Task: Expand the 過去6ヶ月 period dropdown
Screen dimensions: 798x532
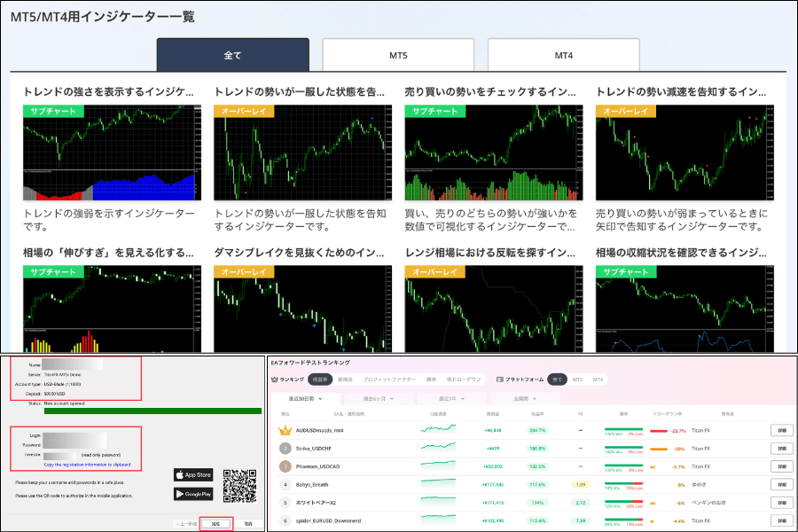Action: 379,399
